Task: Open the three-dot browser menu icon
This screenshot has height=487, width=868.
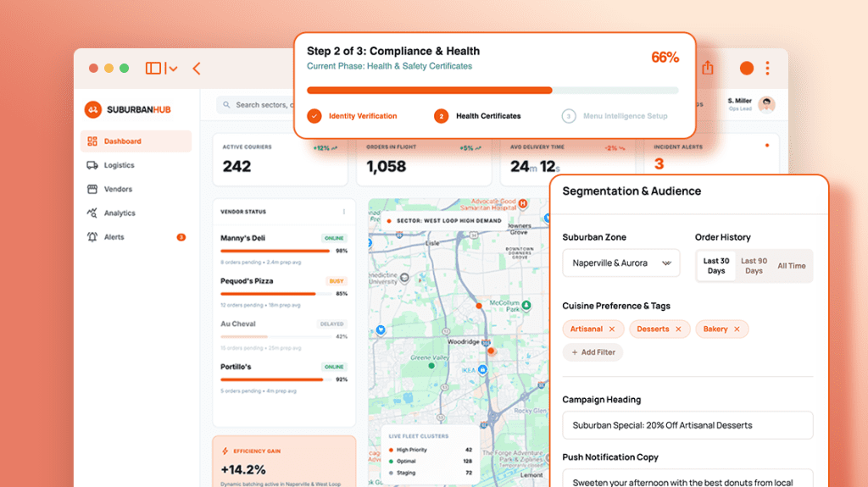Action: pos(768,69)
